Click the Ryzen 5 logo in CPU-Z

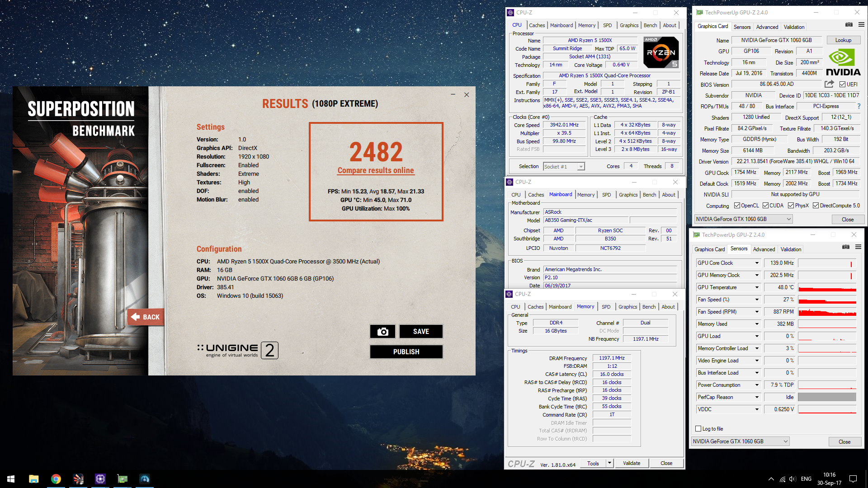pos(661,52)
